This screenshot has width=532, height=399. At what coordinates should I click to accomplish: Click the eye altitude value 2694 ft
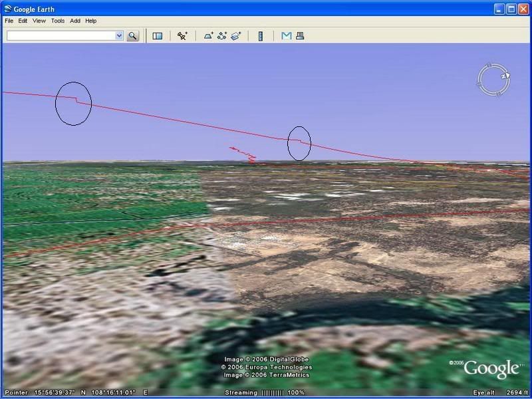coord(517,392)
